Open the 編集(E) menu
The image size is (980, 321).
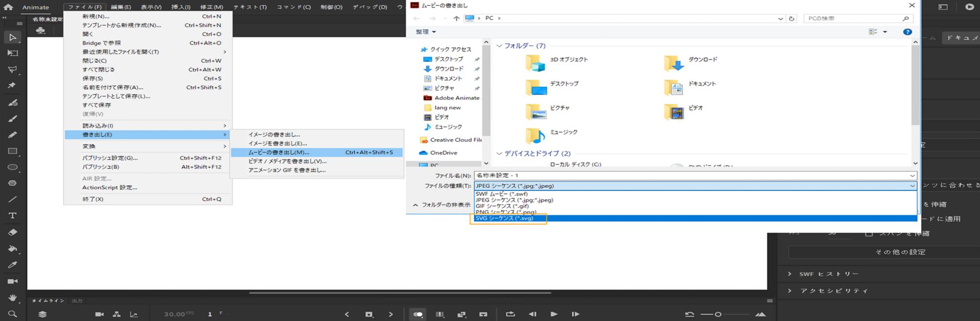coord(120,7)
